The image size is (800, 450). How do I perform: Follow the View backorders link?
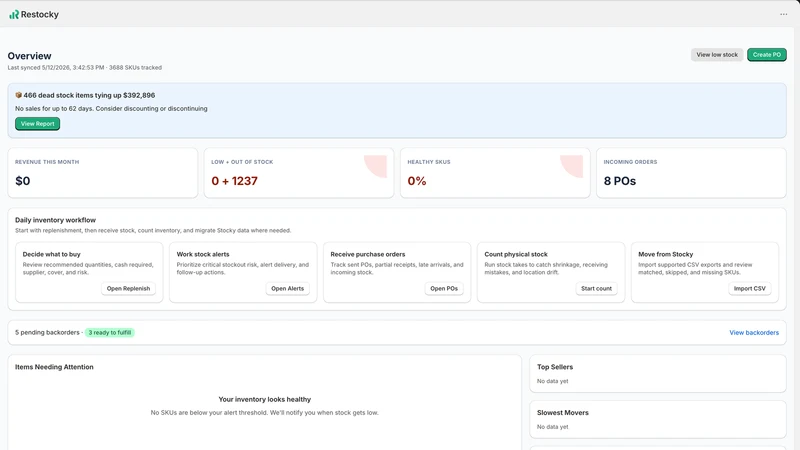(754, 333)
